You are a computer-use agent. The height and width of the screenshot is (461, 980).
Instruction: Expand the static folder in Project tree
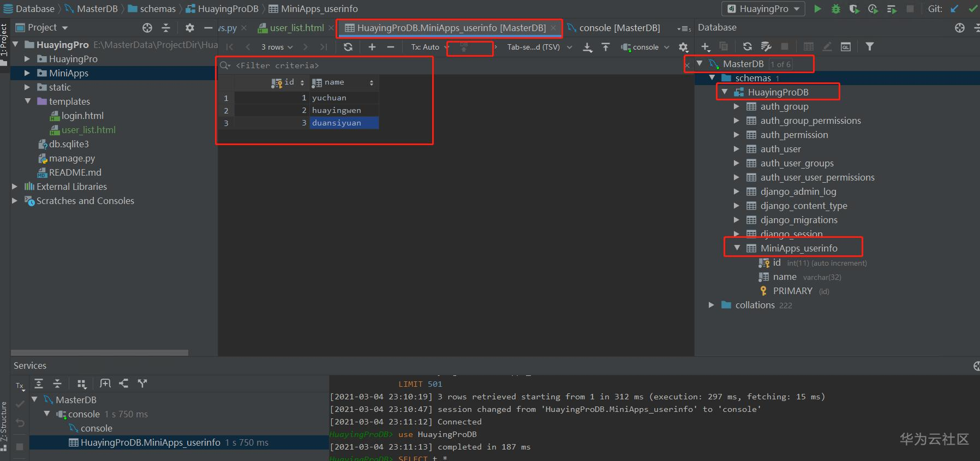(27, 87)
